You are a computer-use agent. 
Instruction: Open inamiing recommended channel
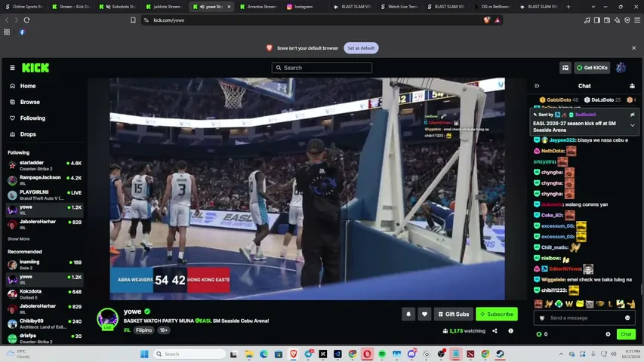45,264
